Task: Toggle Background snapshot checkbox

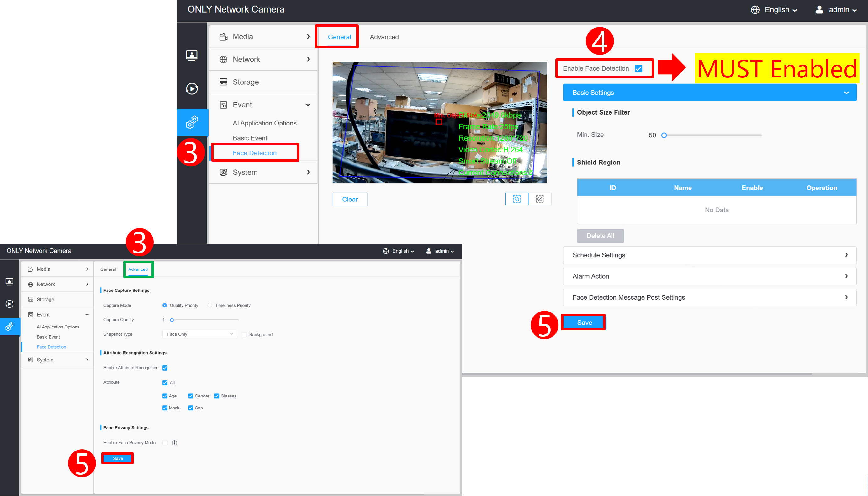Action: pyautogui.click(x=244, y=334)
